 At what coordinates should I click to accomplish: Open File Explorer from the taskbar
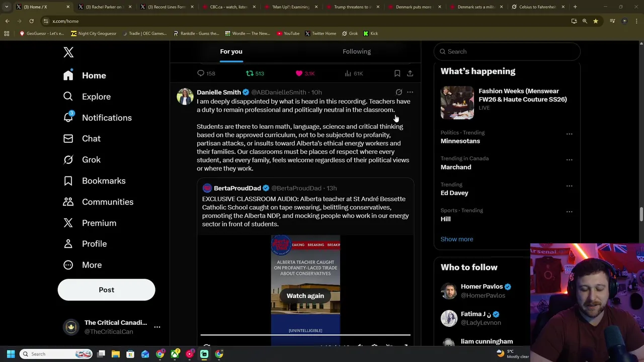coord(116,354)
